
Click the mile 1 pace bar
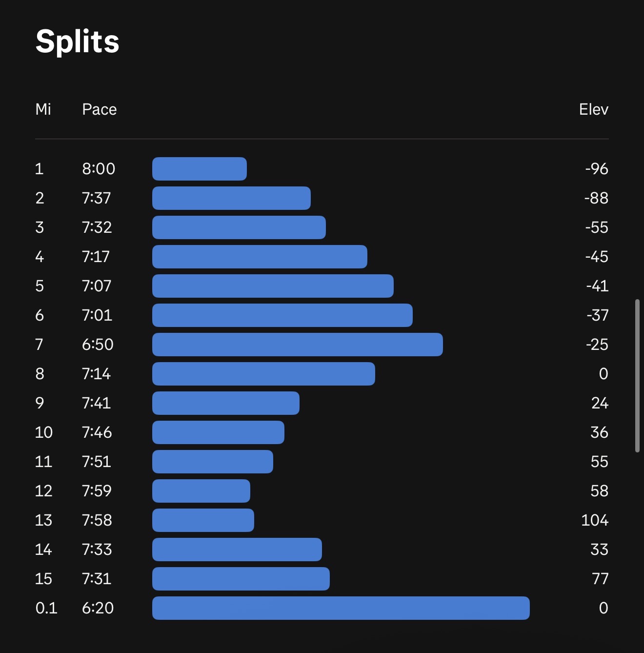[x=199, y=169]
